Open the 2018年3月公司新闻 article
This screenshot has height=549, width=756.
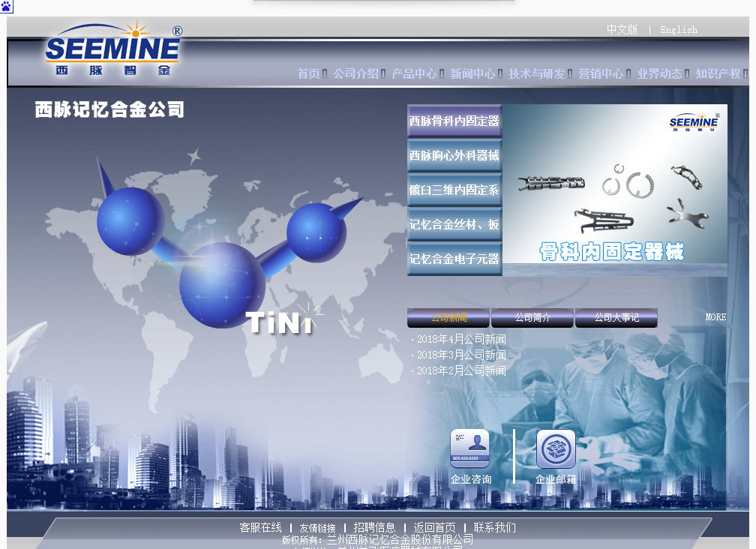[x=461, y=355]
